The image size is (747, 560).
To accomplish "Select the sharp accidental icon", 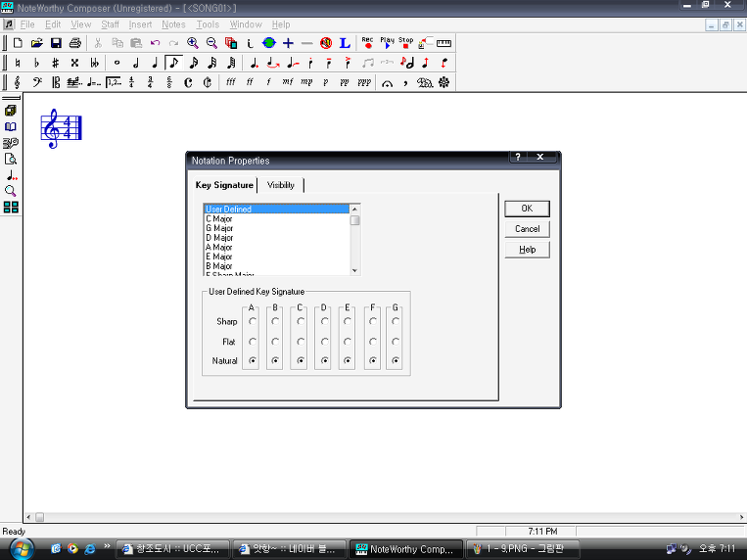I will [x=55, y=63].
